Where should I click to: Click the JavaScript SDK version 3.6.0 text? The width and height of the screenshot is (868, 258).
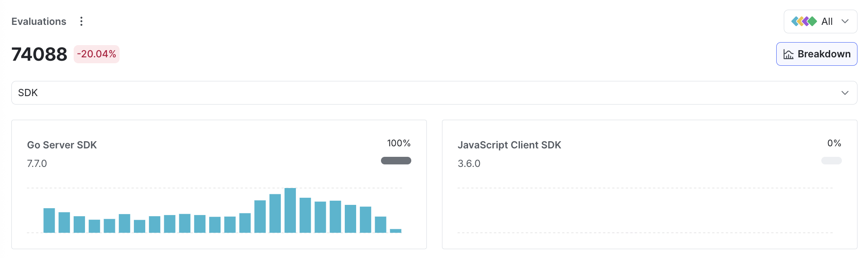point(469,164)
